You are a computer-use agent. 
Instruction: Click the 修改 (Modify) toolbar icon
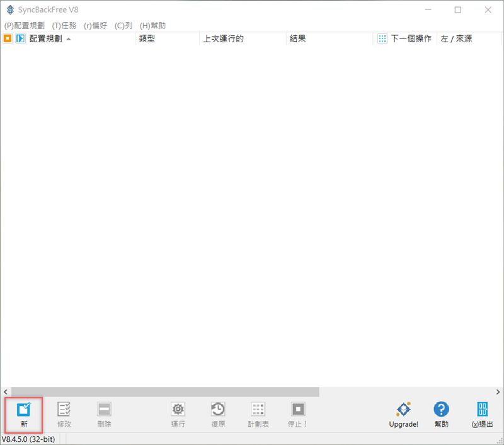[64, 409]
